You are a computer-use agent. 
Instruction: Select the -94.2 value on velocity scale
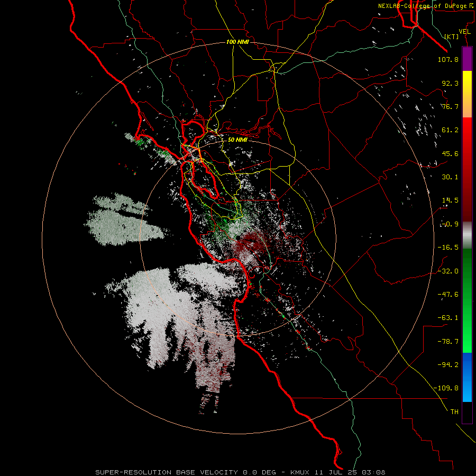tap(448, 365)
